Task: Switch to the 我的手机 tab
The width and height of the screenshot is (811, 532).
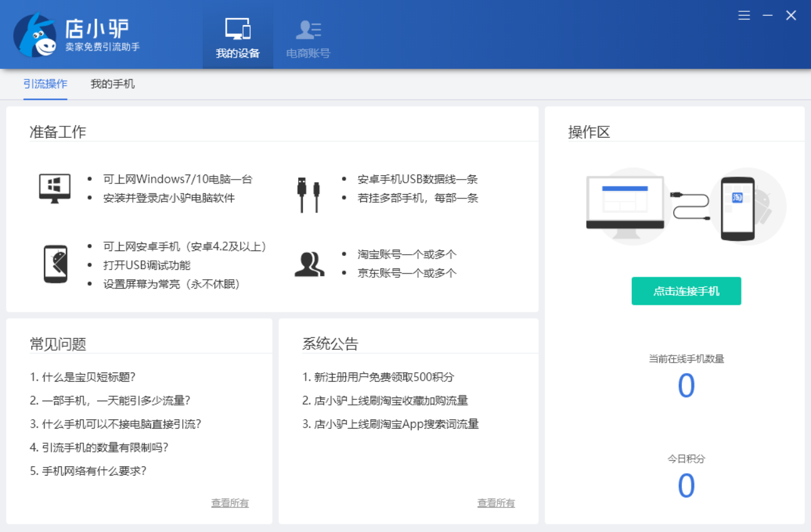Action: [113, 83]
